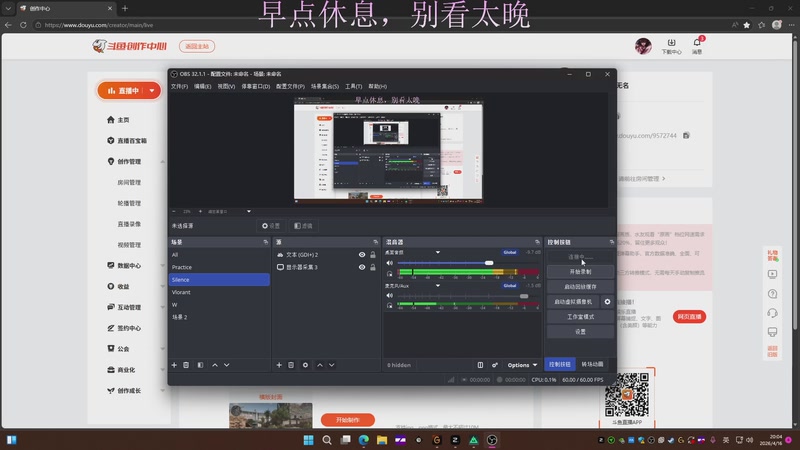Expand 互动管理 sidebar section
The height and width of the screenshot is (450, 800).
pyautogui.click(x=163, y=307)
